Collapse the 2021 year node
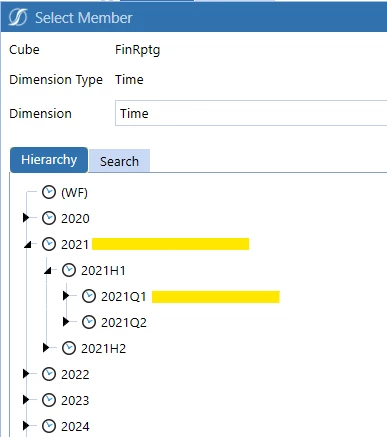 tap(28, 245)
